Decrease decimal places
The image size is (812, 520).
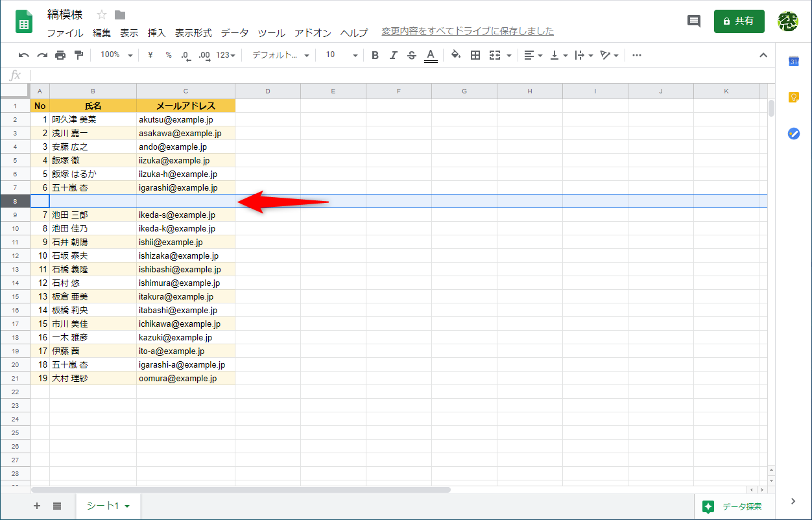pyautogui.click(x=186, y=55)
